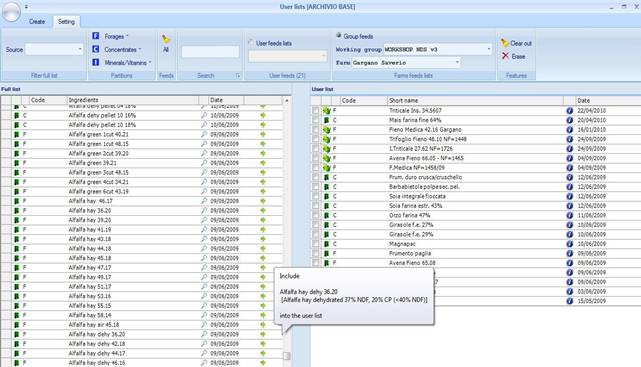Screen dimensions: 641x367
Task: Open the round application menu orb
Action: tap(11, 11)
